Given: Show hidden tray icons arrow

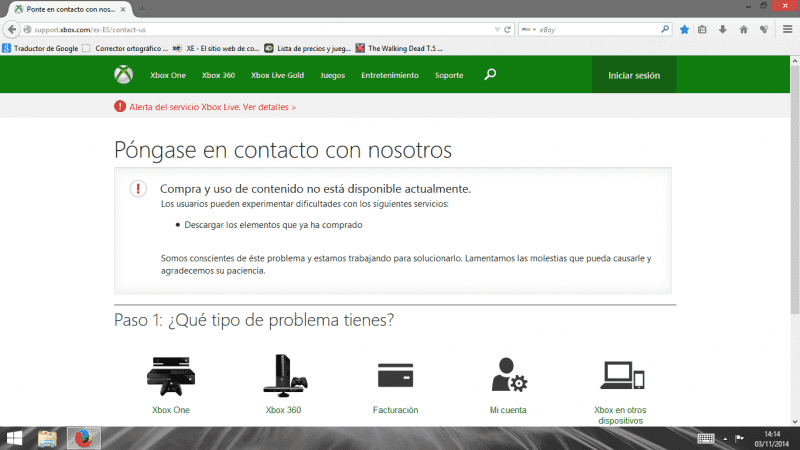Looking at the screenshot, I should coord(725,439).
